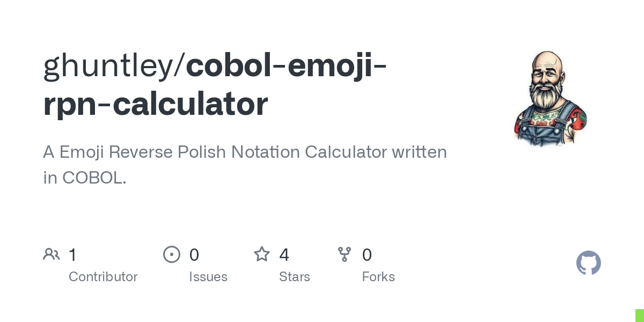The image size is (644, 322).
Task: Click the stars count 4
Action: (x=284, y=255)
